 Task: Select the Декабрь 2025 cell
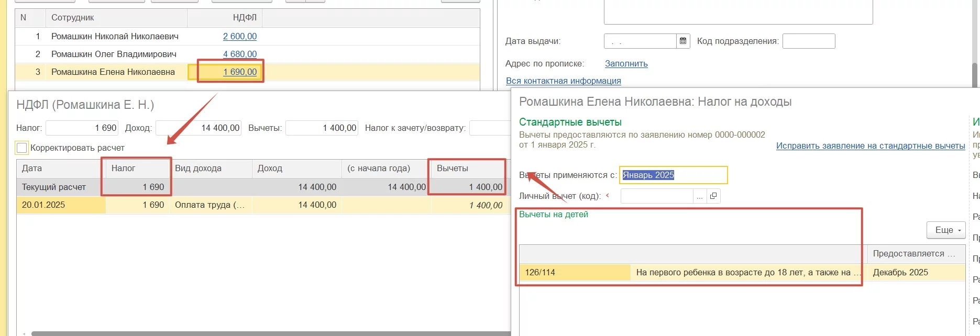coord(916,272)
